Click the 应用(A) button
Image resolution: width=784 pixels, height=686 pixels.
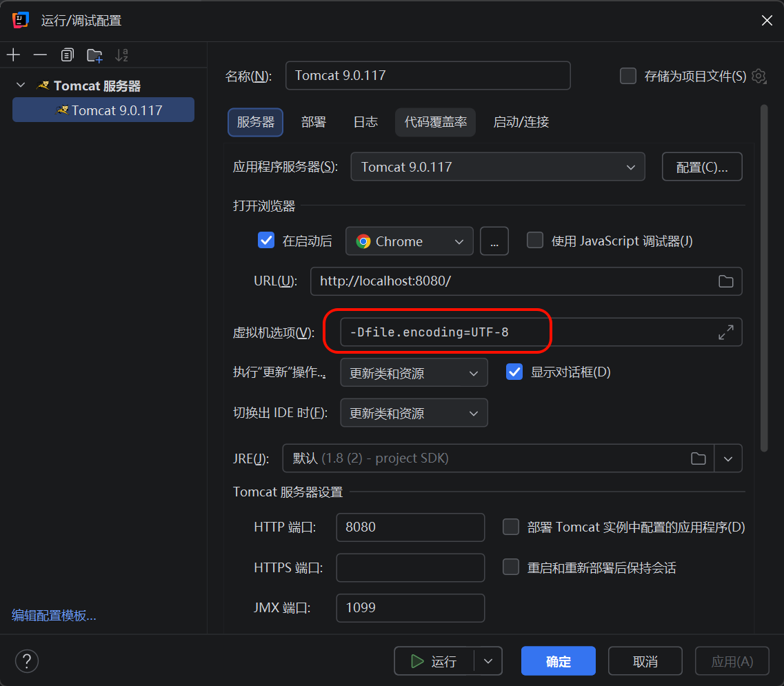click(732, 661)
